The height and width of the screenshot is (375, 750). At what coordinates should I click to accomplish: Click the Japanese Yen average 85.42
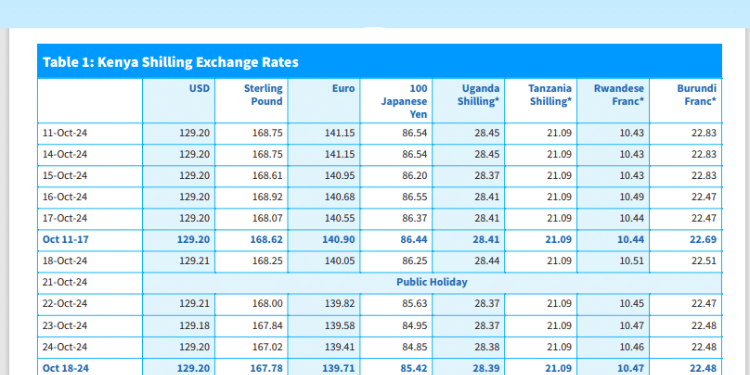(x=414, y=368)
